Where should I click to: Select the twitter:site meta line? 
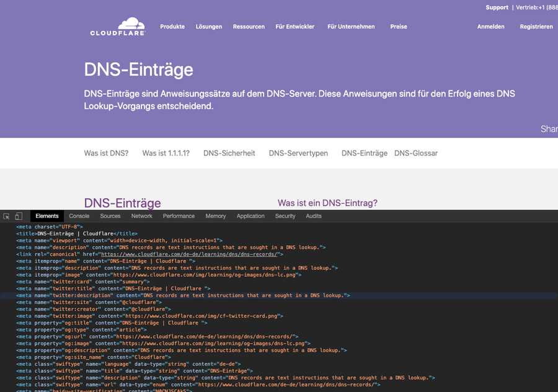[89, 302]
